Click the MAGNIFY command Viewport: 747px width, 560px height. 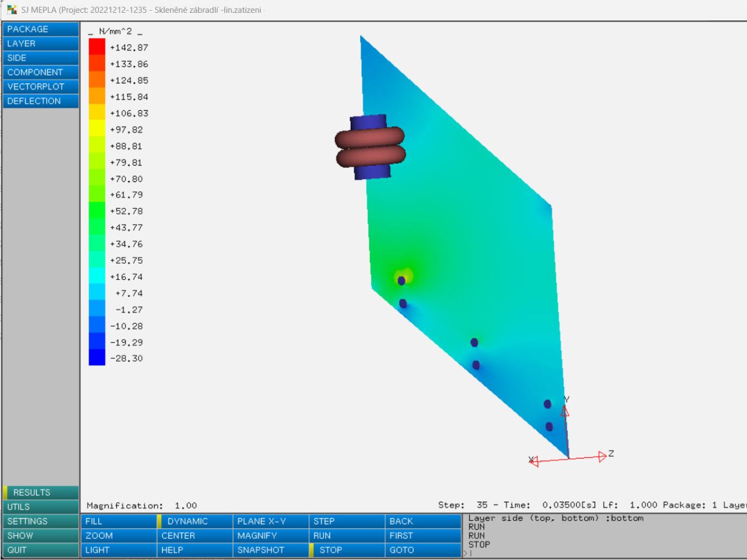(x=271, y=535)
